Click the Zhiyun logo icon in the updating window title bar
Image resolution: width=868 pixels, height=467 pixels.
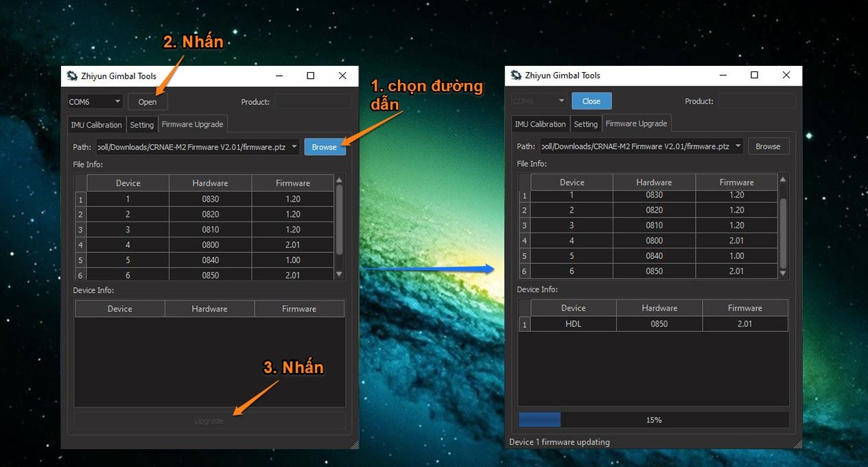pyautogui.click(x=516, y=75)
